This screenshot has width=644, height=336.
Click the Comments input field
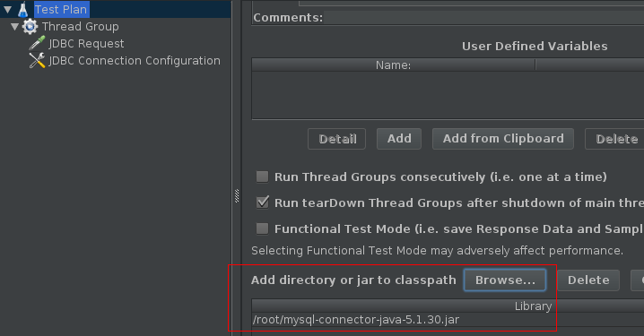[483, 18]
